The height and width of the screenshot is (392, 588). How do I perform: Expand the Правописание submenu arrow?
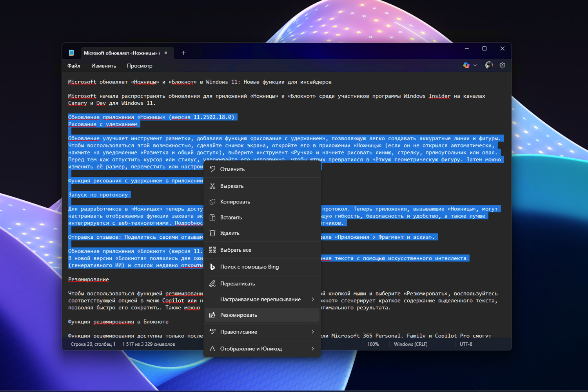(x=313, y=332)
